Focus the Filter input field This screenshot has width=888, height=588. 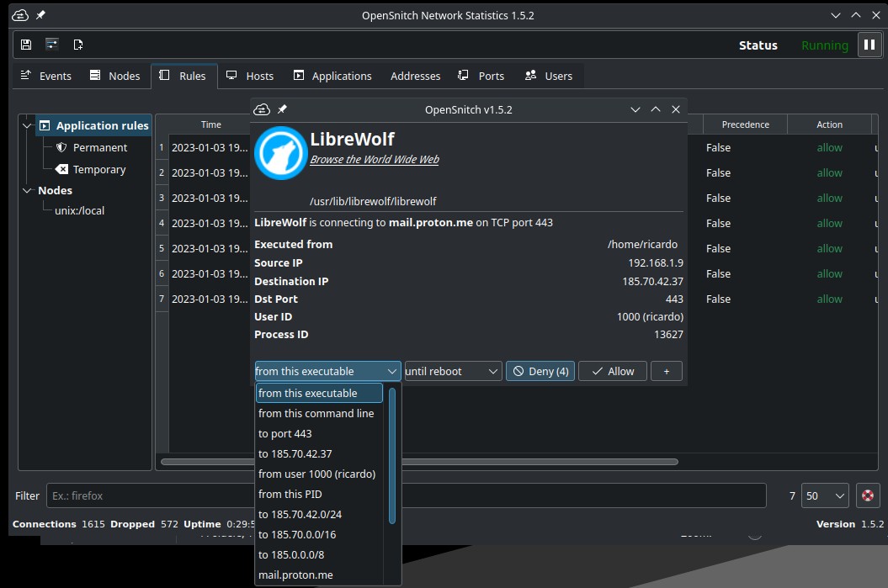406,495
